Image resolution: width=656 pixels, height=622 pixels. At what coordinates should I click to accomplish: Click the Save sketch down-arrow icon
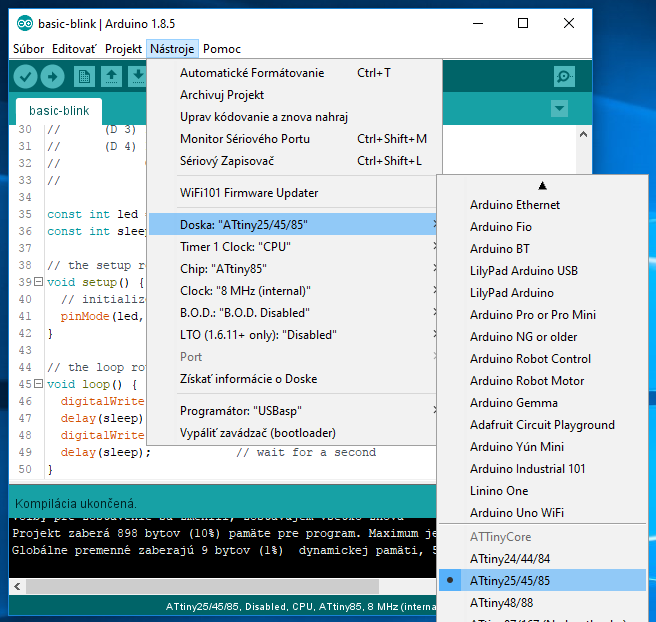click(x=138, y=77)
